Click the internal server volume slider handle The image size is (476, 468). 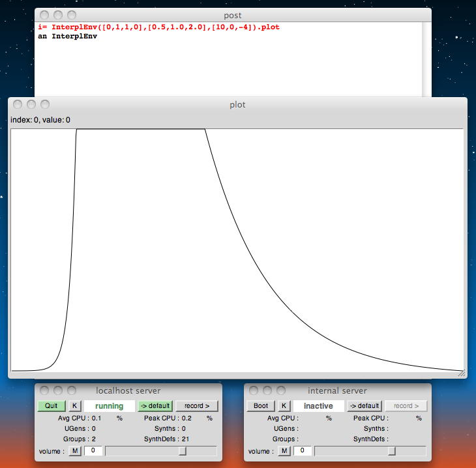pyautogui.click(x=392, y=451)
